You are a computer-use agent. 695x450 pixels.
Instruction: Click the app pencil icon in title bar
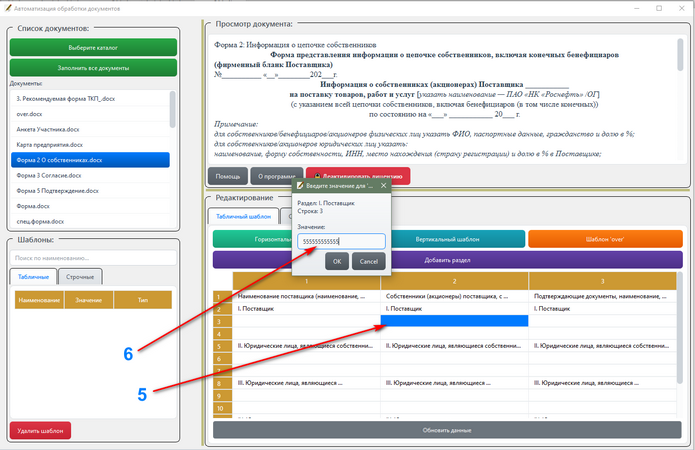pyautogui.click(x=8, y=8)
